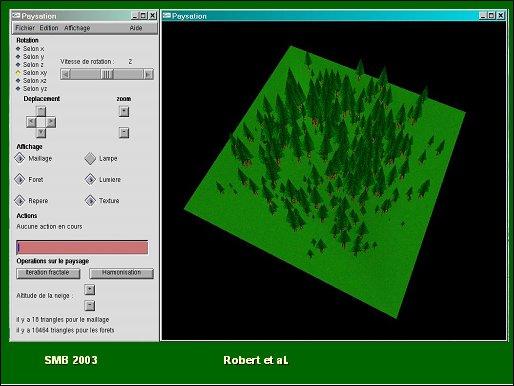Select rotation Selon x
Viewport: 514px width, 386px height.
tap(30, 49)
